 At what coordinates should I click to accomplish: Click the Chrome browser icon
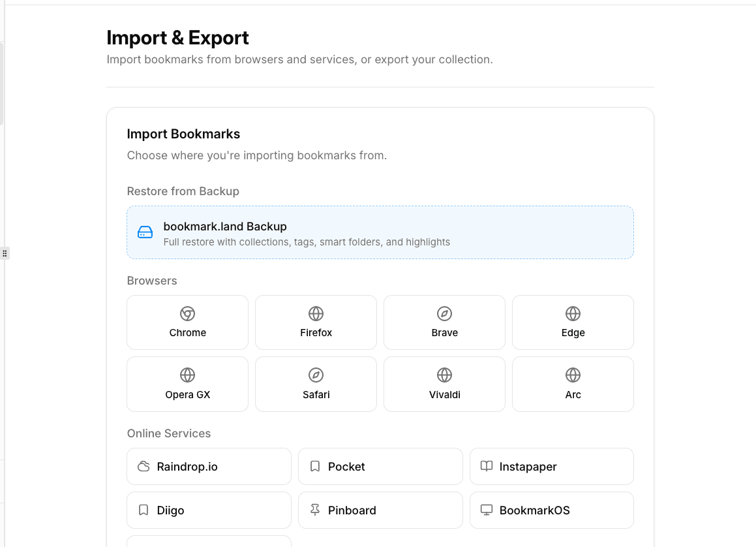(x=188, y=313)
